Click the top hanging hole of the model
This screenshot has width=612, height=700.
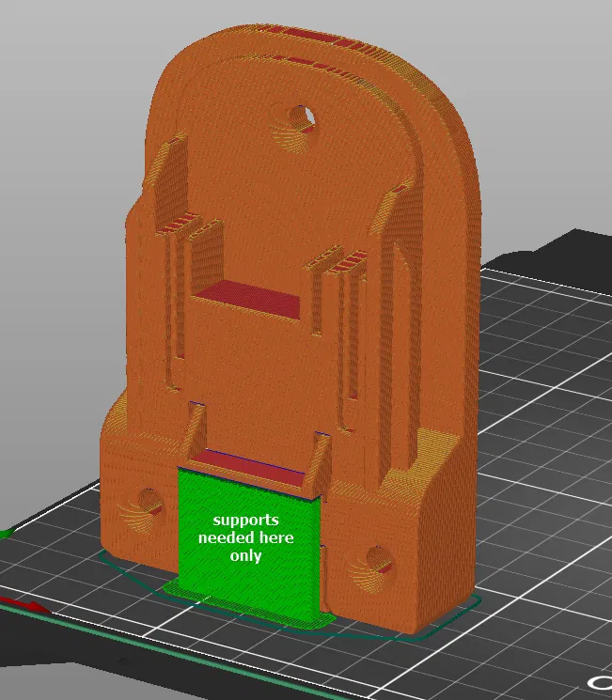(302, 119)
